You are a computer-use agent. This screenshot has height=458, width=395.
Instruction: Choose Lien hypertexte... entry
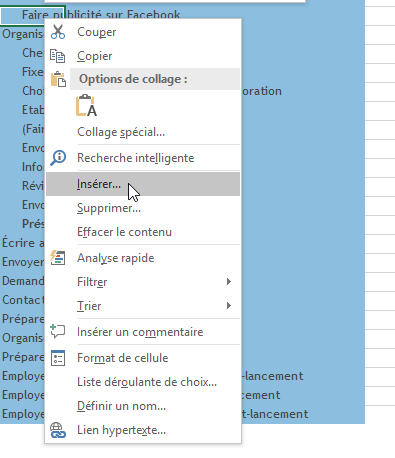(x=143, y=430)
